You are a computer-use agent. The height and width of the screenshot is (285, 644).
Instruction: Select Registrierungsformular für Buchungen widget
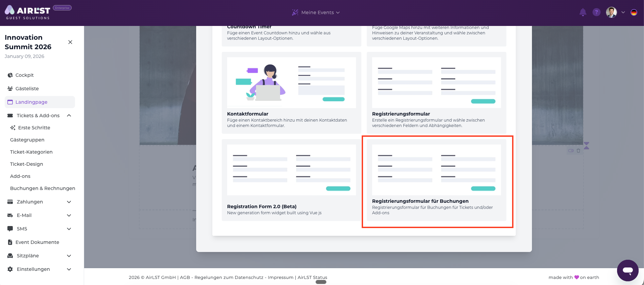pyautogui.click(x=436, y=180)
